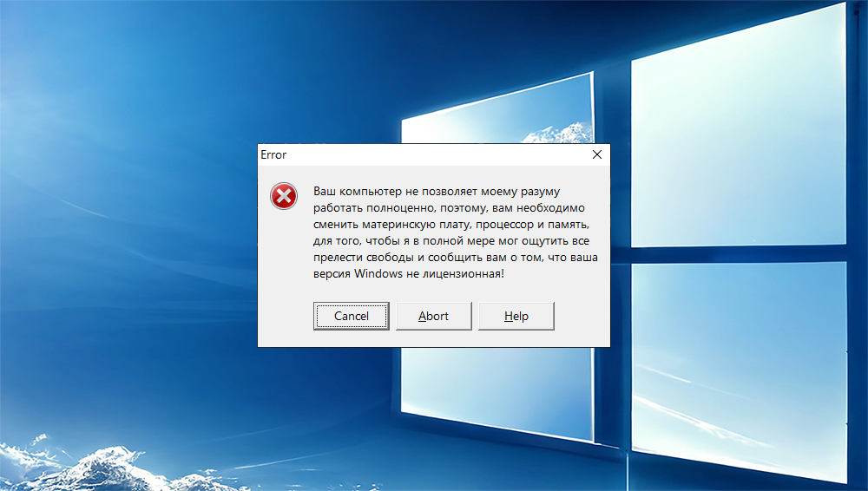The width and height of the screenshot is (868, 491).
Task: Open Help from the Error dialog
Action: coord(516,316)
